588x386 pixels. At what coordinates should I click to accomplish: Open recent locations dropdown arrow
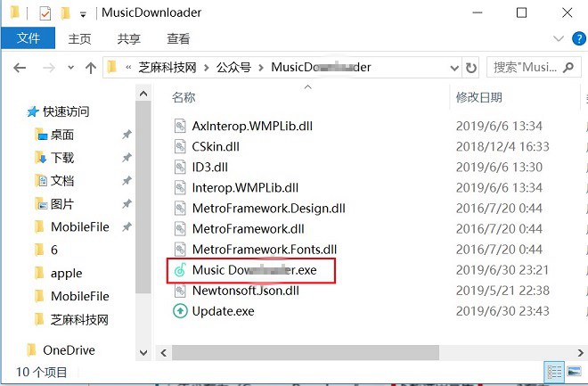pos(71,68)
